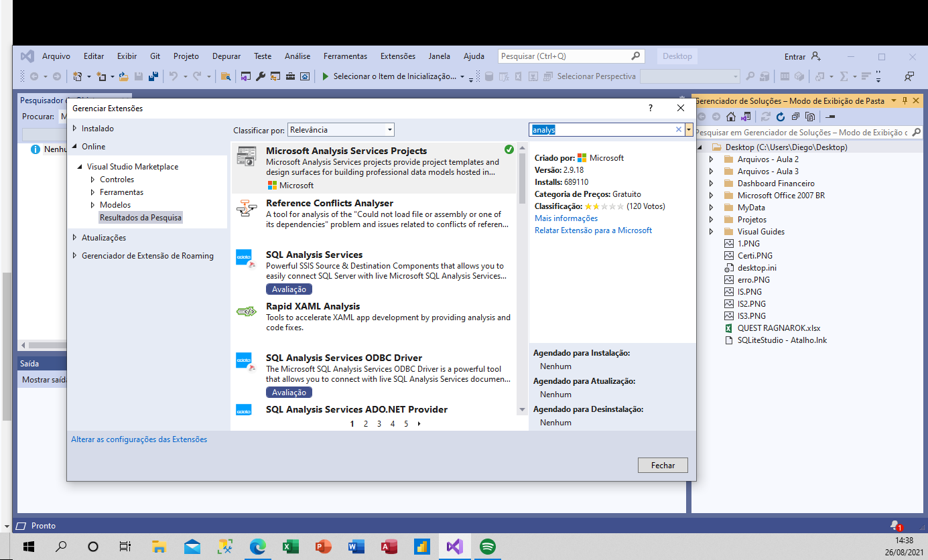Click the Fechar button
The image size is (928, 560).
663,466
